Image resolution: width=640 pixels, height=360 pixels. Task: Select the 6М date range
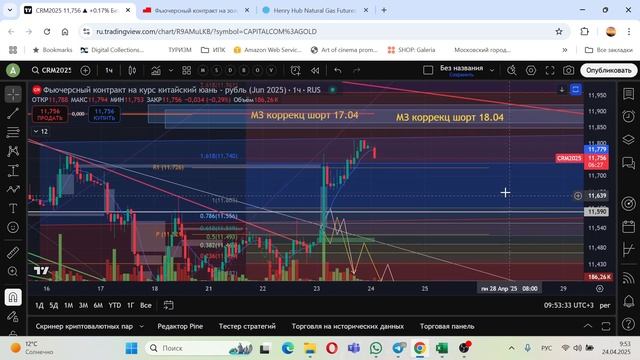pyautogui.click(x=98, y=305)
